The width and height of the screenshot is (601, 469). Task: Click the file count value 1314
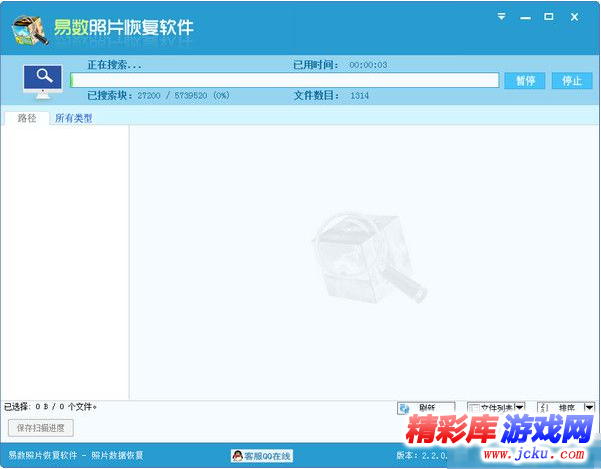(x=359, y=95)
